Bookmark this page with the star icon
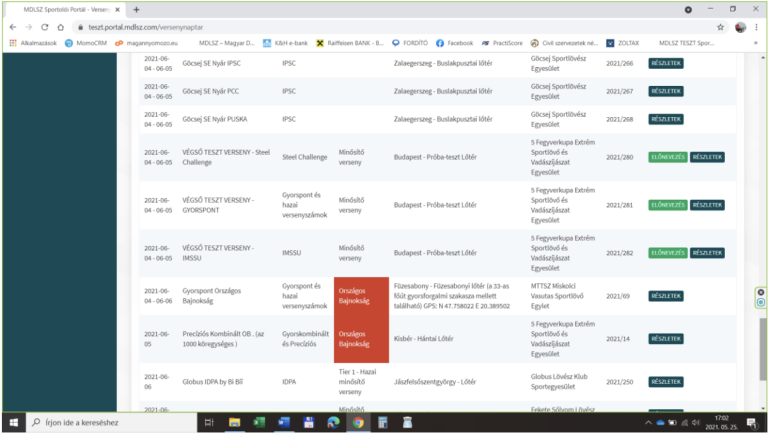 point(720,27)
